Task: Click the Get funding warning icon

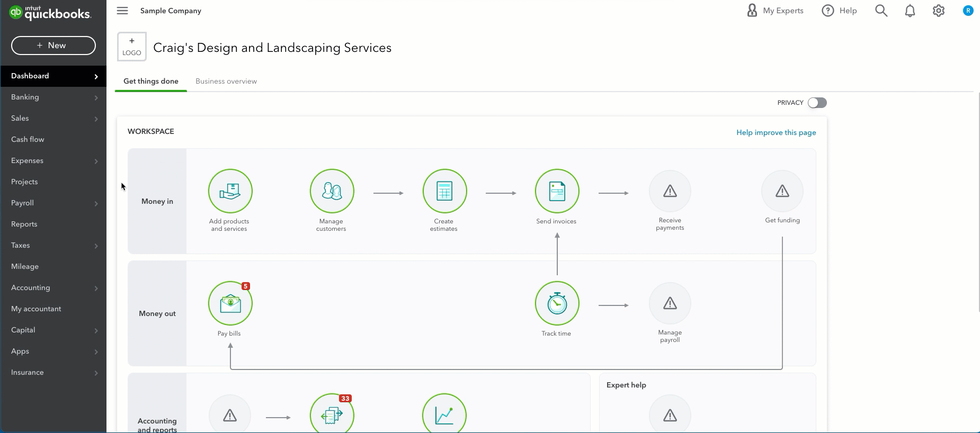Action: 782,191
